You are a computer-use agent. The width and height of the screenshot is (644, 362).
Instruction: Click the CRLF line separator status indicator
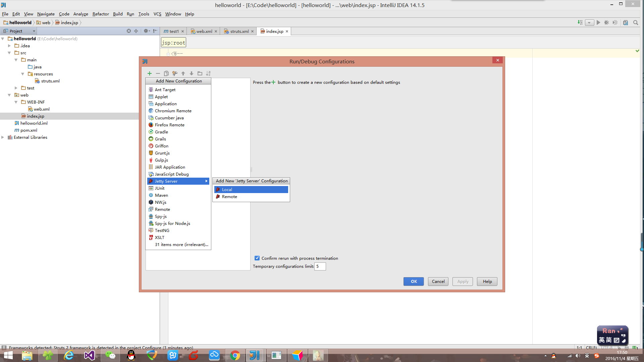tap(591, 348)
